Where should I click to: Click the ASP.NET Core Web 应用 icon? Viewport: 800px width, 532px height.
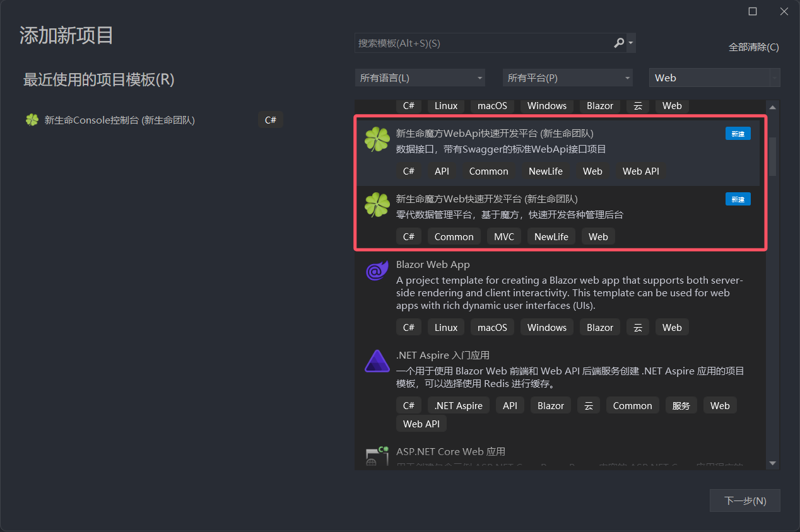377,456
